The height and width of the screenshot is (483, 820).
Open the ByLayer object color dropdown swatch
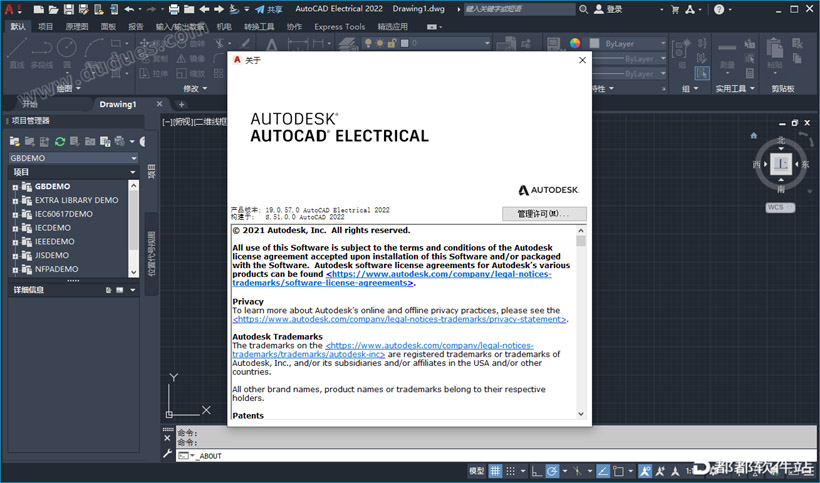pyautogui.click(x=594, y=43)
